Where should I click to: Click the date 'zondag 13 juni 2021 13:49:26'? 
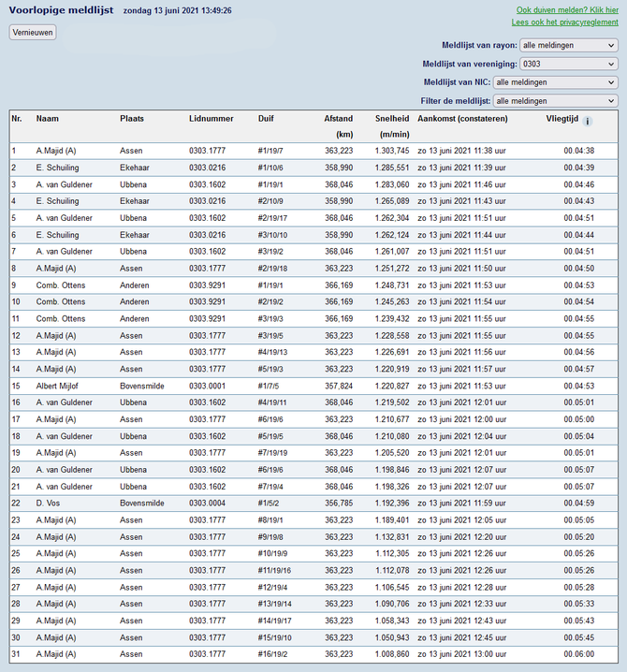[x=178, y=10]
